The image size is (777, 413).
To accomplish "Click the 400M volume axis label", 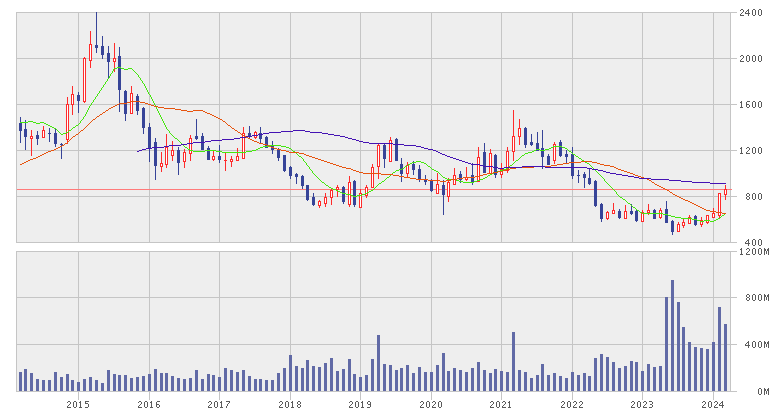I will click(756, 345).
